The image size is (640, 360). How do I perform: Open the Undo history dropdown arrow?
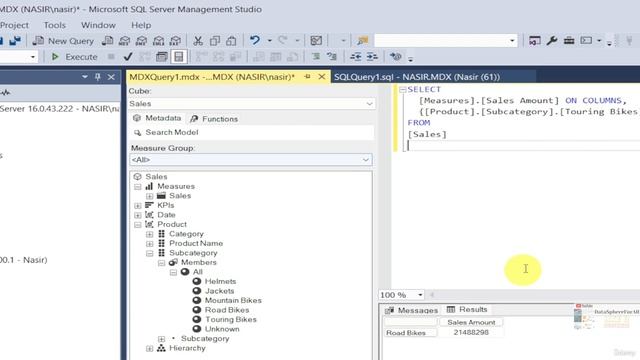269,41
